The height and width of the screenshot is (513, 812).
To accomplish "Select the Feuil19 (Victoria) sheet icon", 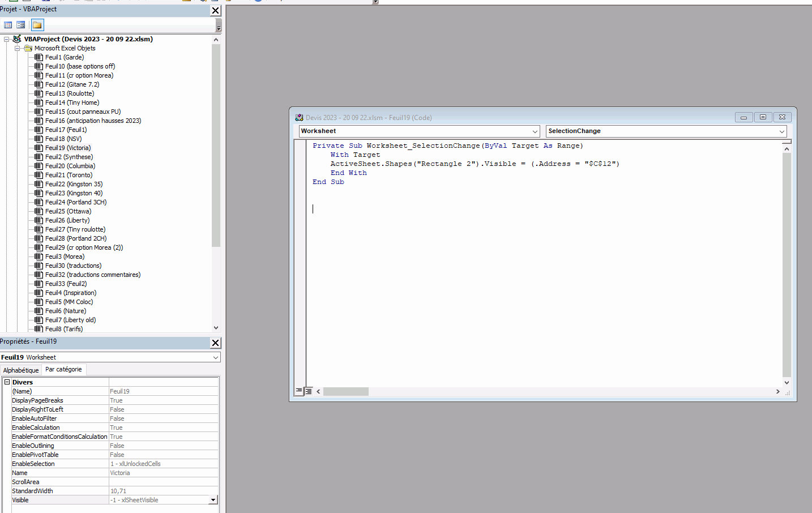I will tap(39, 148).
